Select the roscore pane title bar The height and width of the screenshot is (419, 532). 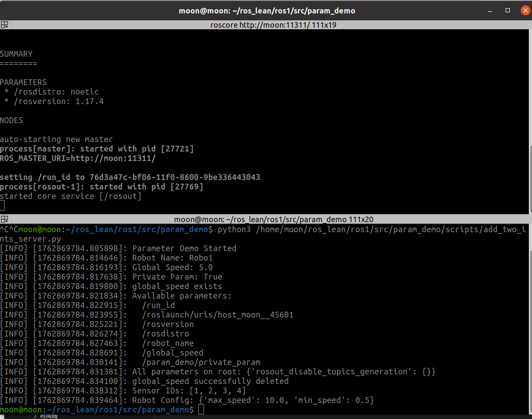click(x=273, y=25)
